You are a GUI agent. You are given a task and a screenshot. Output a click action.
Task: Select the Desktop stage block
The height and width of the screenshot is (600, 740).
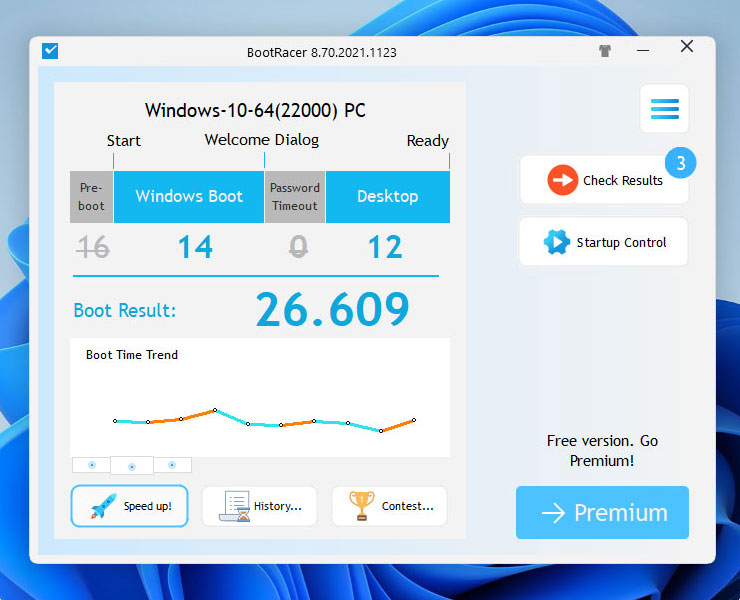tap(387, 197)
